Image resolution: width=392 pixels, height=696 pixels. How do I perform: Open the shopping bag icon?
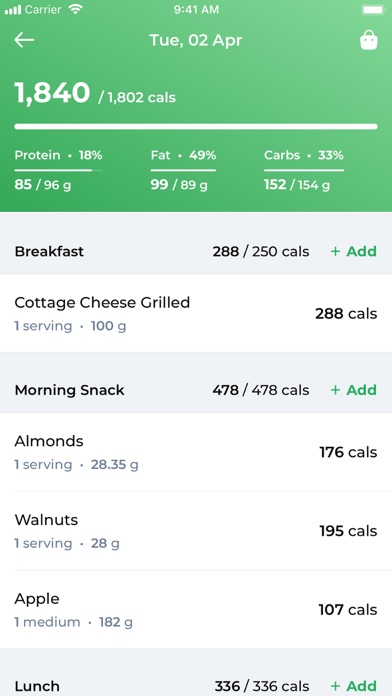click(368, 40)
